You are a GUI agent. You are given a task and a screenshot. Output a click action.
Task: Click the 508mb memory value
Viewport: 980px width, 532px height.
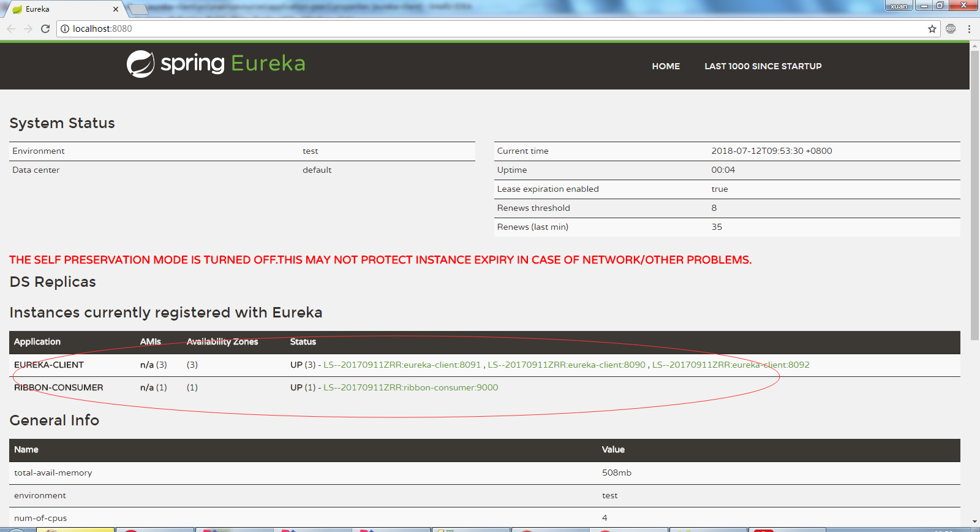[x=617, y=473]
